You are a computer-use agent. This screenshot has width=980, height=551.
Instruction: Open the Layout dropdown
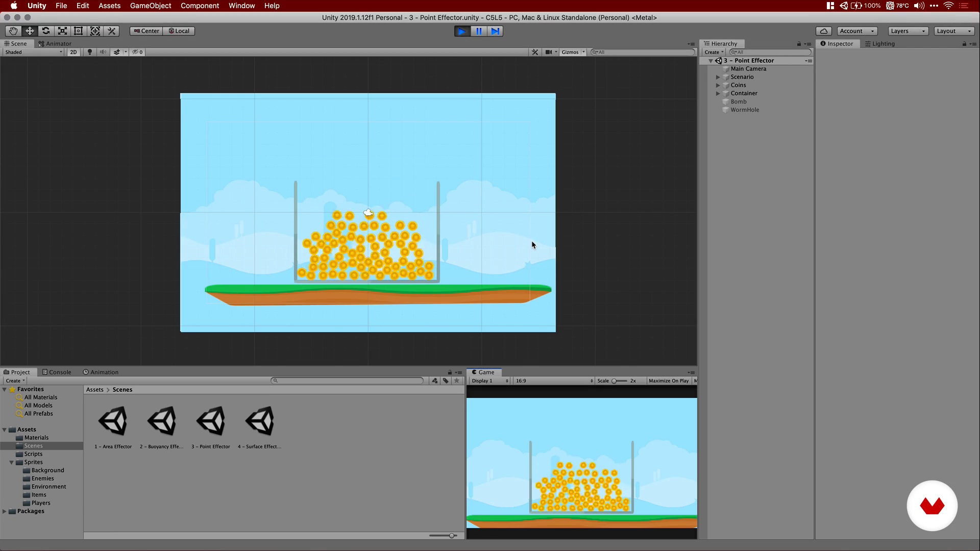(954, 31)
